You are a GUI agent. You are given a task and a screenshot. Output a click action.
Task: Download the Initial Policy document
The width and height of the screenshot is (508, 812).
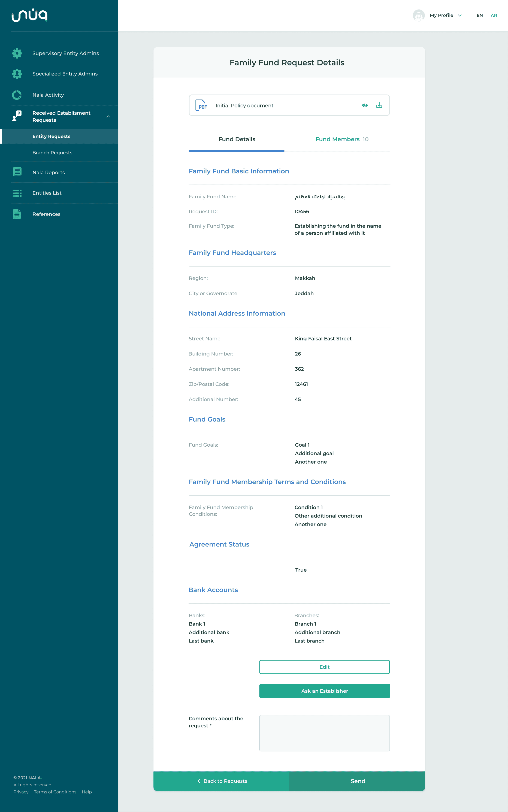pos(379,105)
